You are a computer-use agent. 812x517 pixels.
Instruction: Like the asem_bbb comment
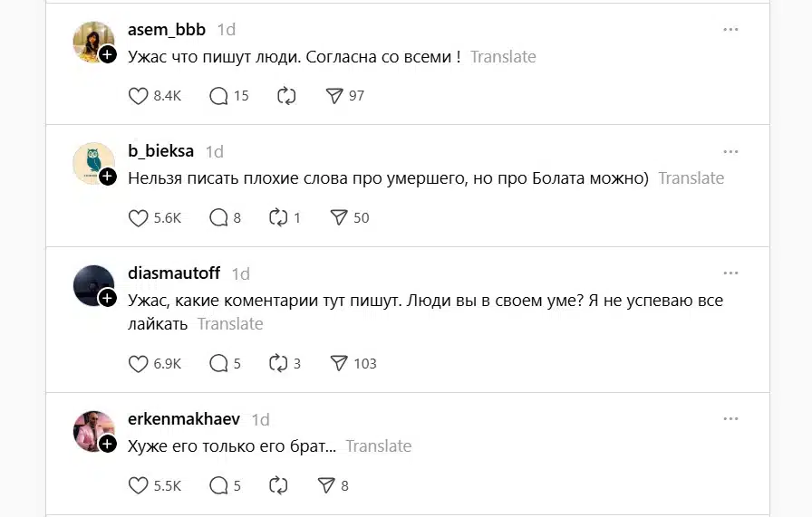(x=138, y=96)
